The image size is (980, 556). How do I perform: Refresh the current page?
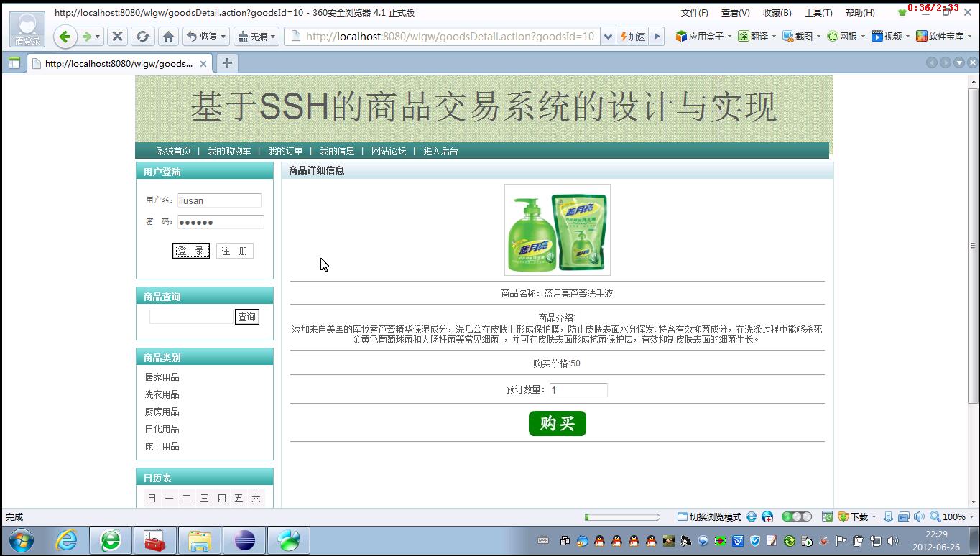coord(143,37)
